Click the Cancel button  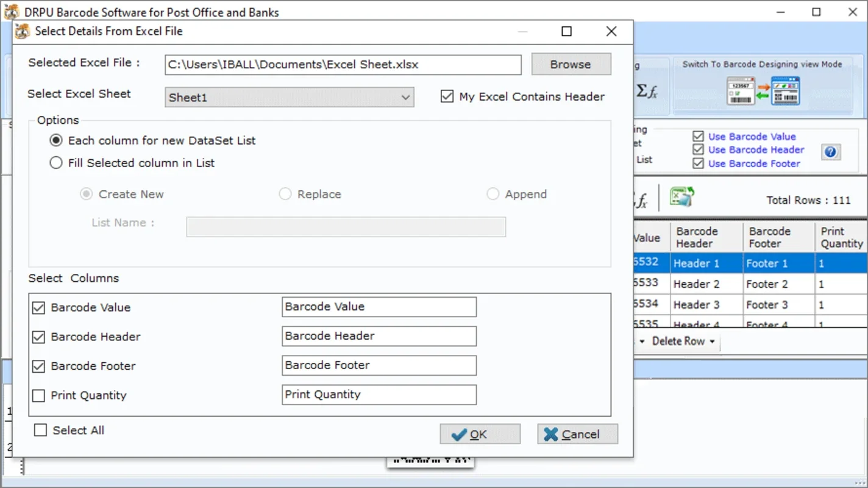pyautogui.click(x=578, y=434)
